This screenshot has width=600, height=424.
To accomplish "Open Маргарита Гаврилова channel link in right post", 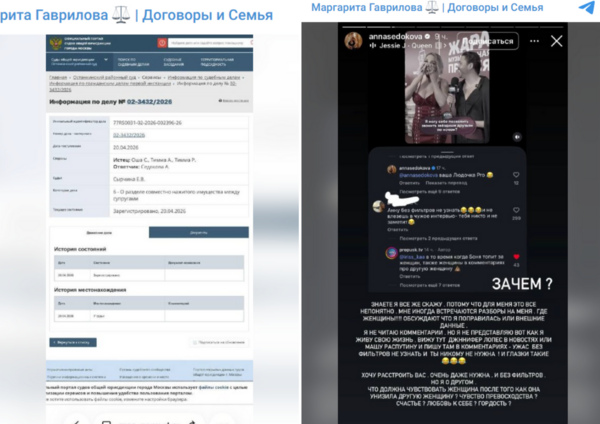I will pyautogui.click(x=427, y=7).
